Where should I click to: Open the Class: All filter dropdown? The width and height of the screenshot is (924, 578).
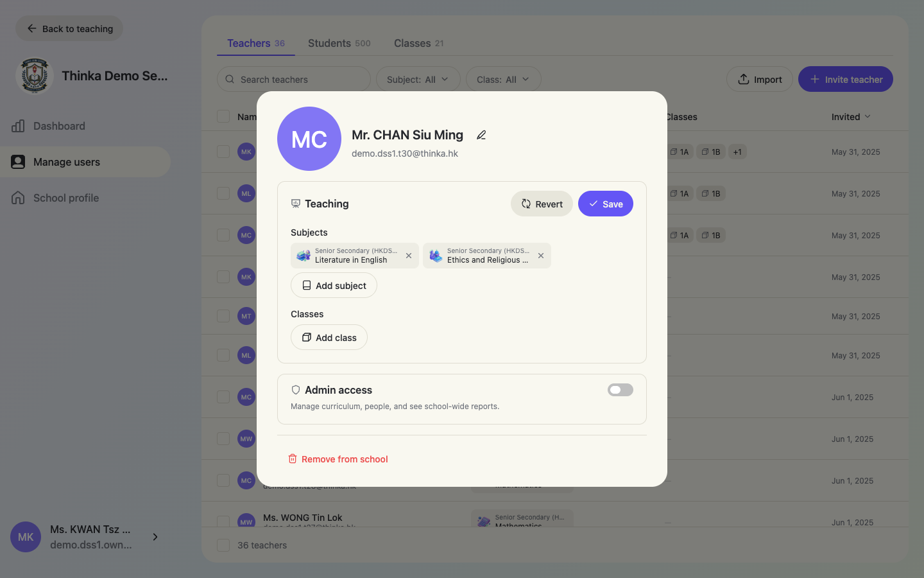504,79
